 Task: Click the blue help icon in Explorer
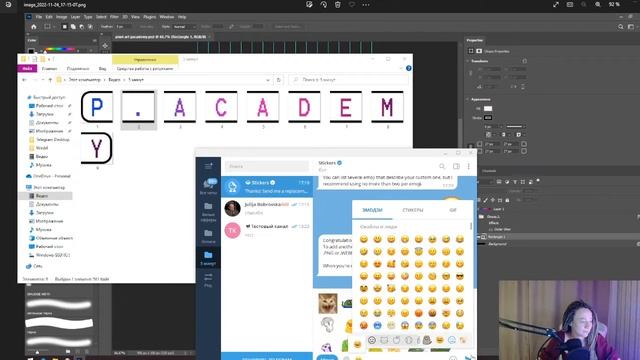[x=409, y=68]
